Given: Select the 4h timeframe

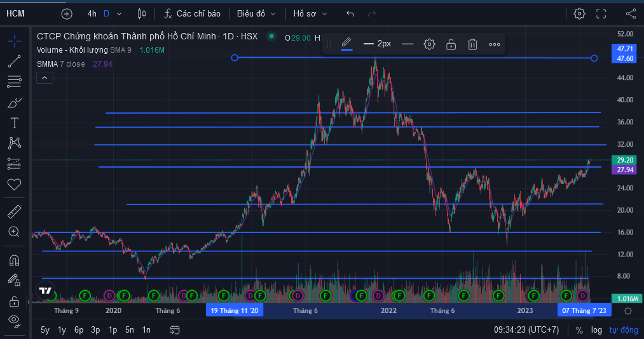Looking at the screenshot, I should tap(92, 14).
